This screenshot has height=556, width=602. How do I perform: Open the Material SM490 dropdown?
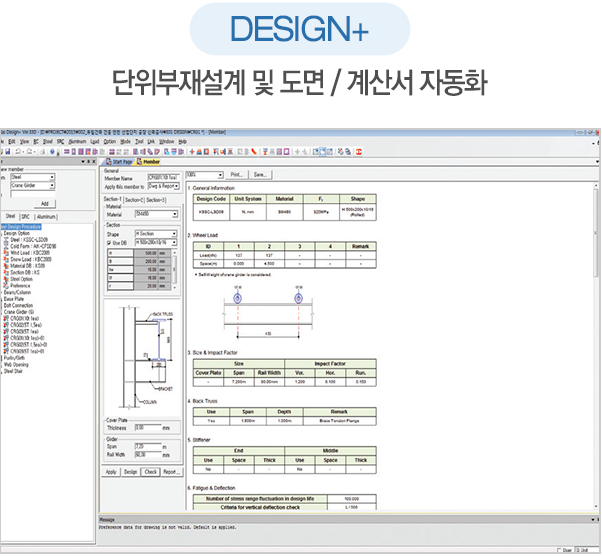click(x=175, y=214)
